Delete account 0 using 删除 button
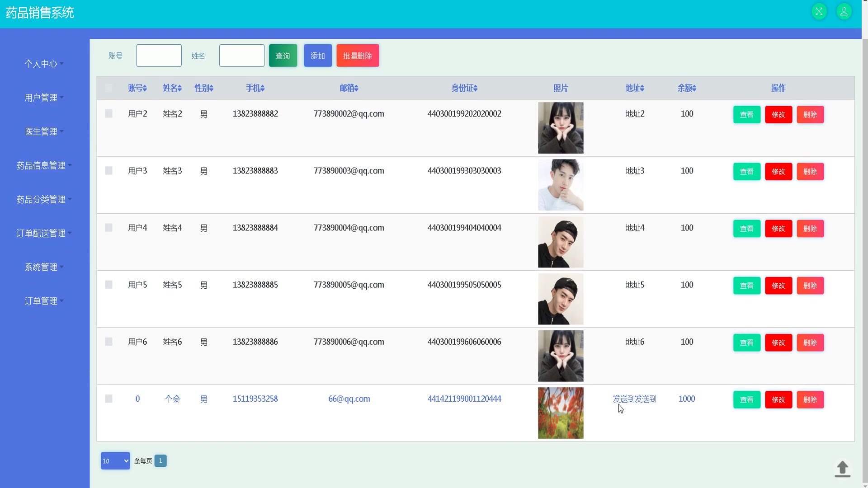This screenshot has width=868, height=488. (810, 399)
